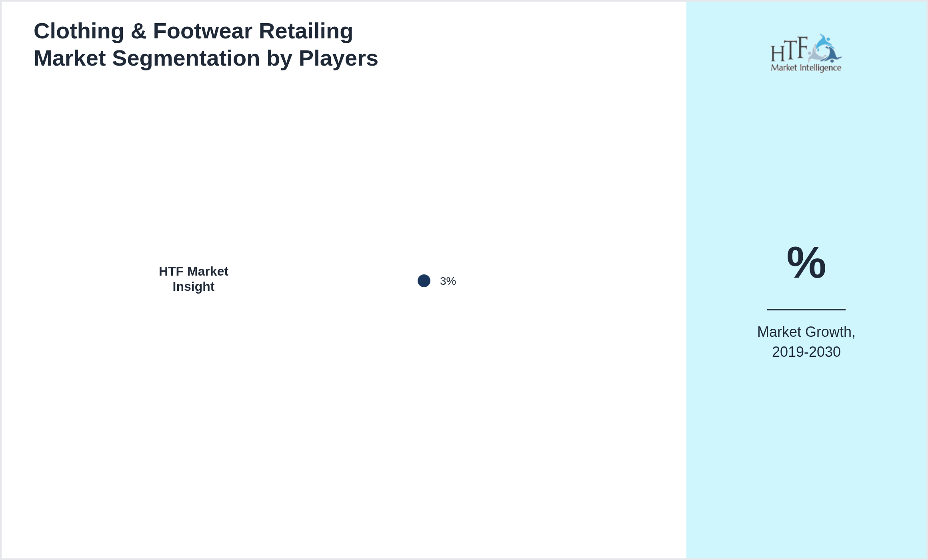Click the large % growth figure
928x560 pixels.
pos(806,262)
